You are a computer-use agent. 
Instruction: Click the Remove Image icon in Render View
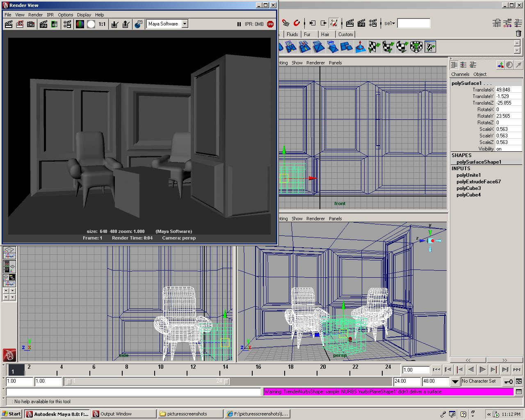(126, 24)
